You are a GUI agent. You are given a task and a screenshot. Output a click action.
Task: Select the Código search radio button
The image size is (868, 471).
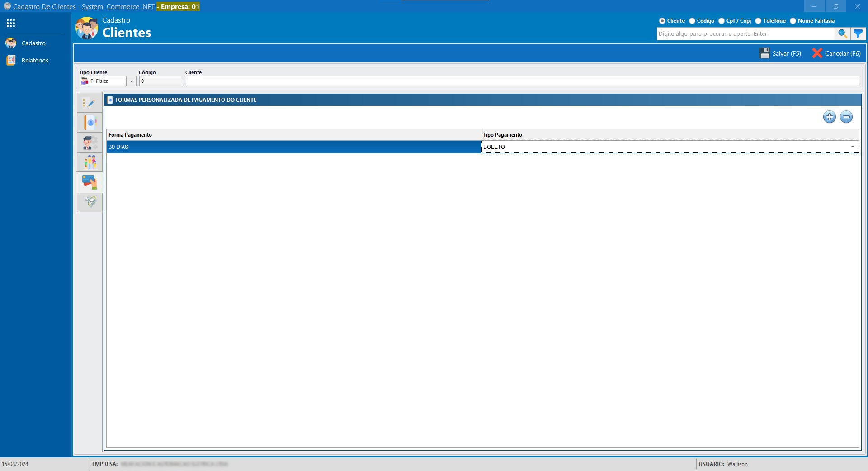tap(692, 21)
